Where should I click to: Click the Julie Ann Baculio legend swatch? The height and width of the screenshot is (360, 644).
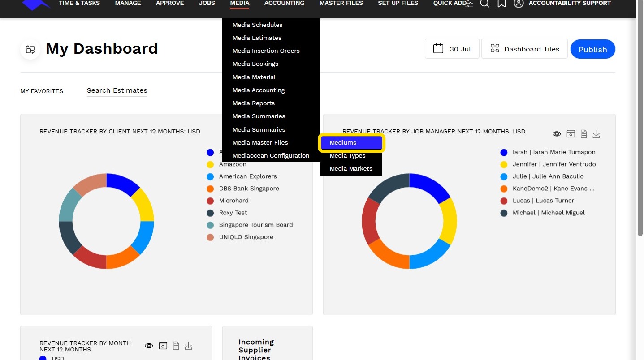(504, 176)
